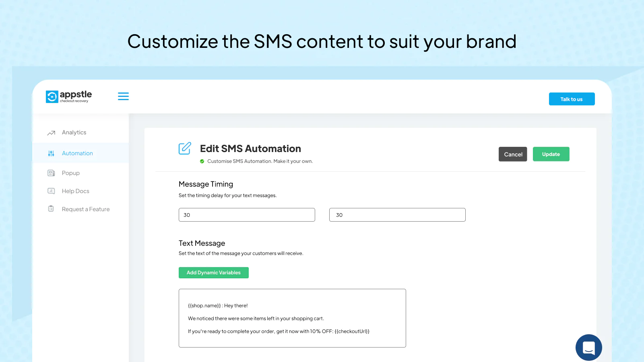
Task: Click Add Dynamic Variables button
Action: 213,273
